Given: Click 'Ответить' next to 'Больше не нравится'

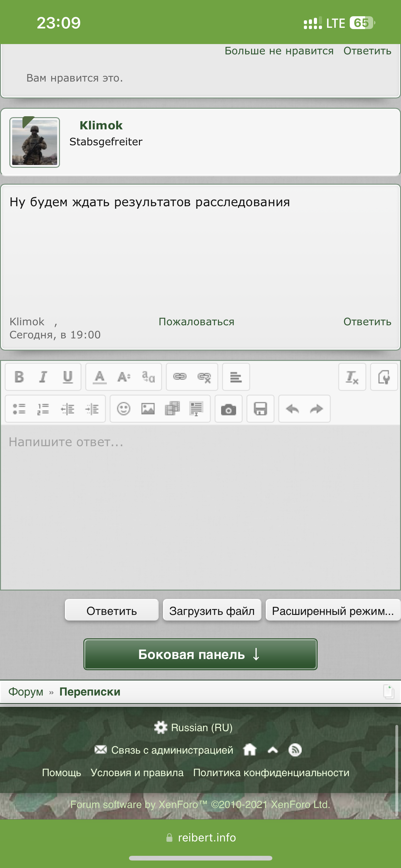Looking at the screenshot, I should point(367,51).
